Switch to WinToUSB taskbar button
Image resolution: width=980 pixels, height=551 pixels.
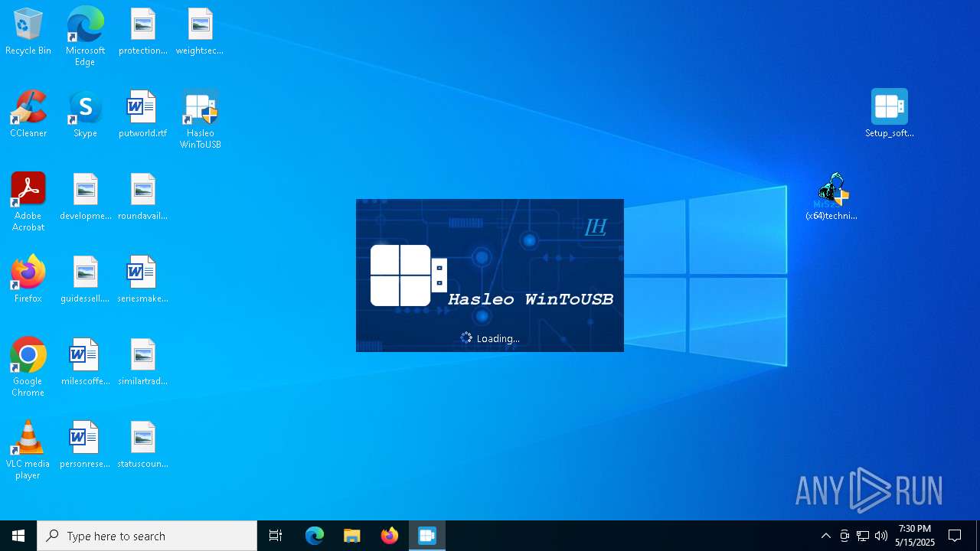pyautogui.click(x=427, y=536)
